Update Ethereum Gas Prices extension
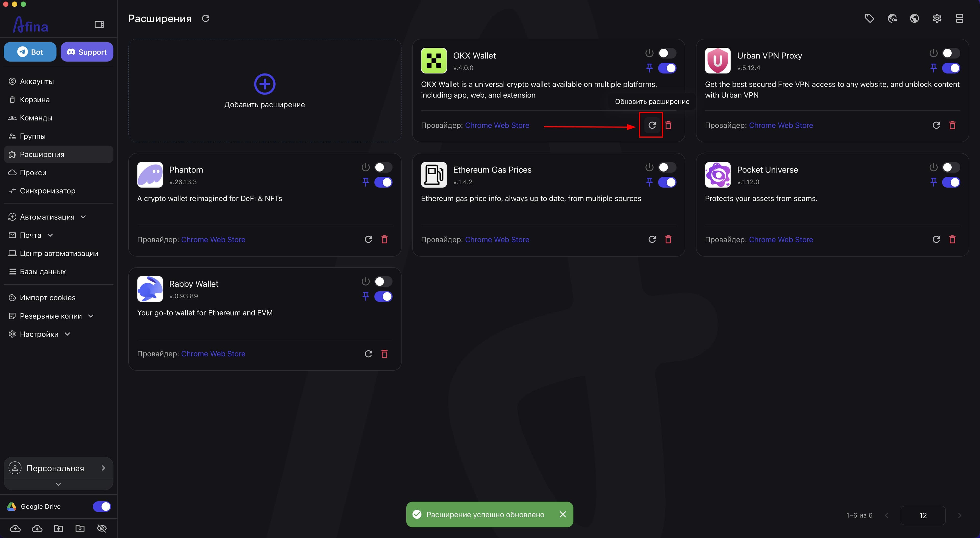This screenshot has width=980, height=538. 652,239
